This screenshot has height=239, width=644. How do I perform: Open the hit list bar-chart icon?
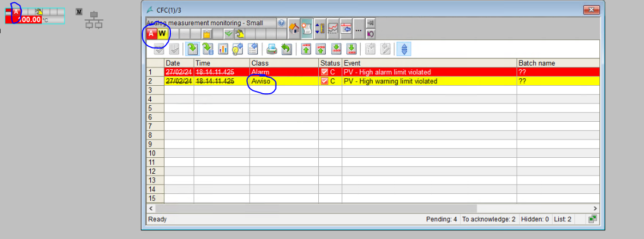(x=223, y=49)
